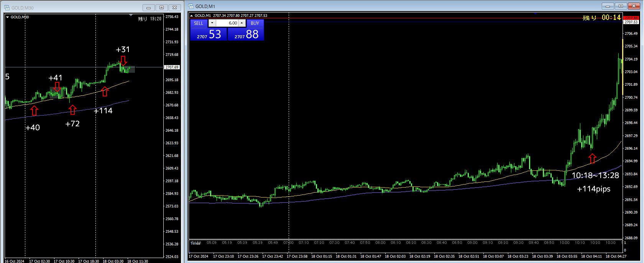
Task: Click the 09:00 tick in the Times subwindow
Action: click(x=472, y=243)
